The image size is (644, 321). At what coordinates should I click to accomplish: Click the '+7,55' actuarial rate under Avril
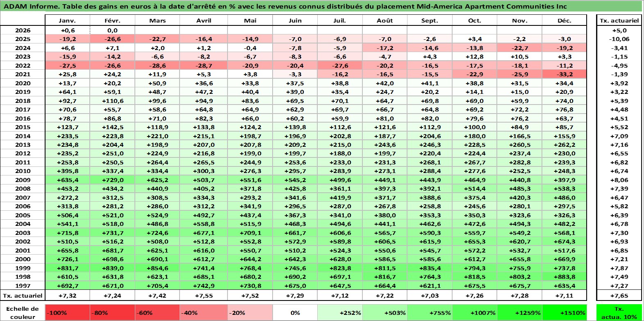(204, 296)
